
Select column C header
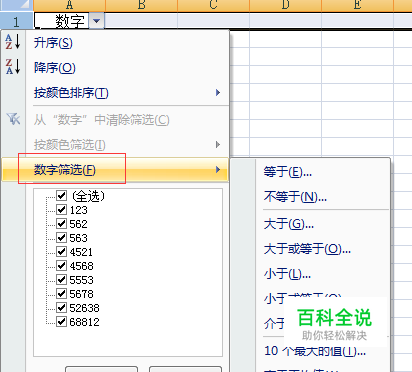coord(213,5)
